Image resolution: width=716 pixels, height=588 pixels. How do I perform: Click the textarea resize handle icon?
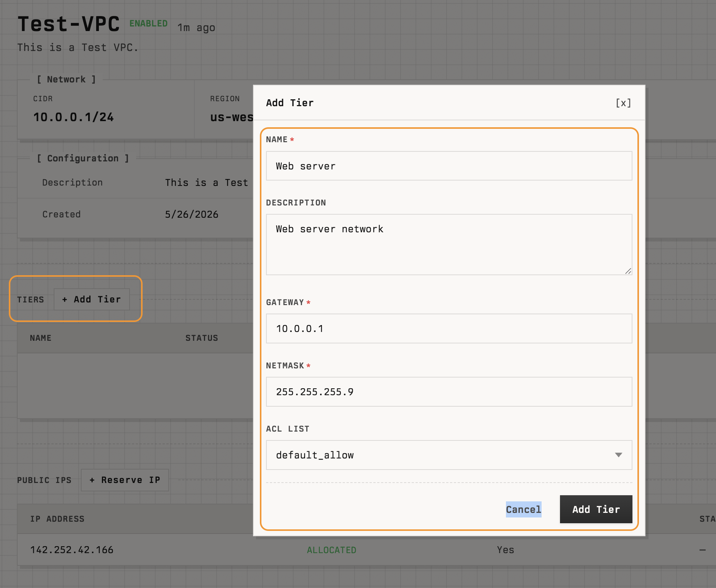[628, 271]
